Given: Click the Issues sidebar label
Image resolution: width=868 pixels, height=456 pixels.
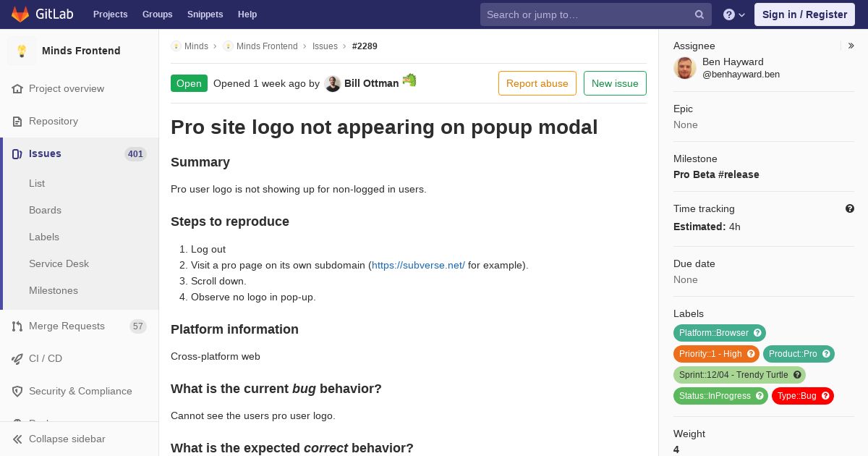Looking at the screenshot, I should pos(45,153).
